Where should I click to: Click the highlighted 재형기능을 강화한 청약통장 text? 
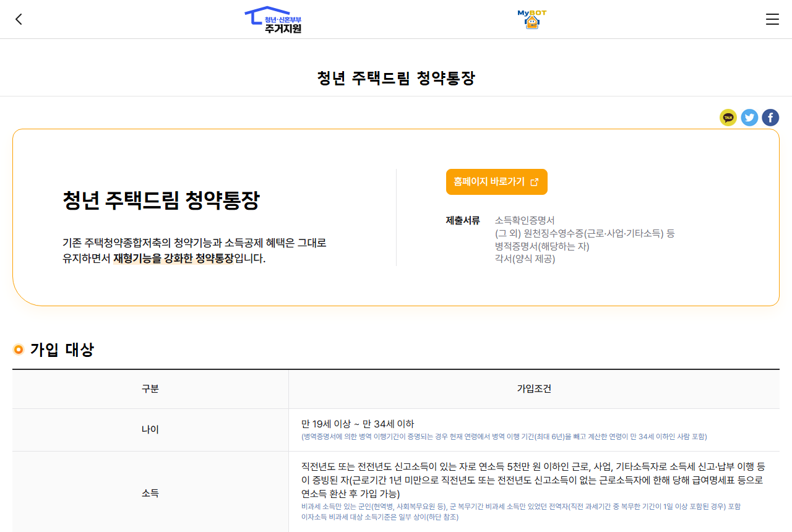pos(173,259)
